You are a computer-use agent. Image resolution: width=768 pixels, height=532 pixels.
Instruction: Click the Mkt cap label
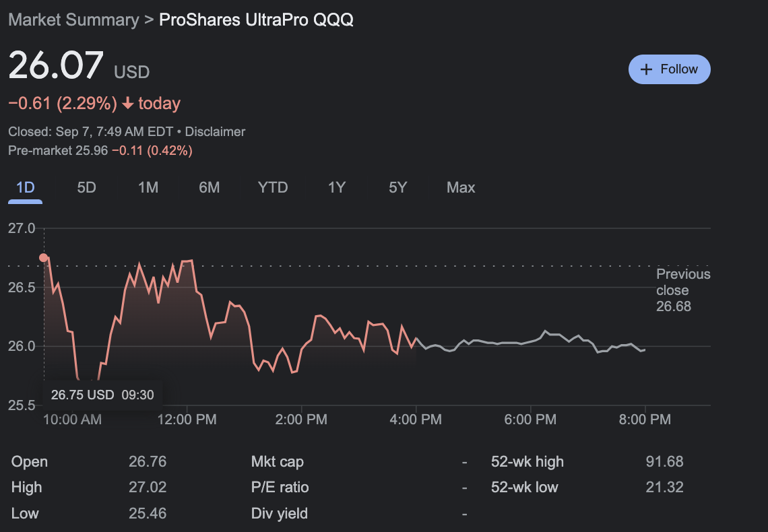278,461
